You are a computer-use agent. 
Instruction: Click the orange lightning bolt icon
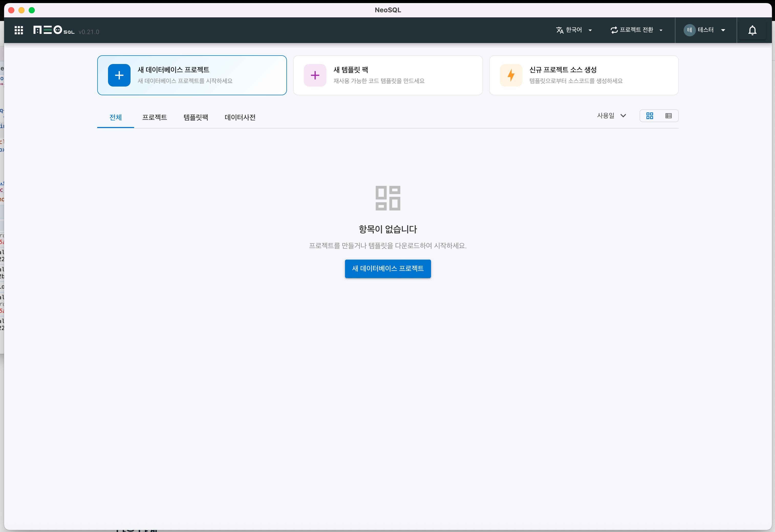pyautogui.click(x=511, y=75)
